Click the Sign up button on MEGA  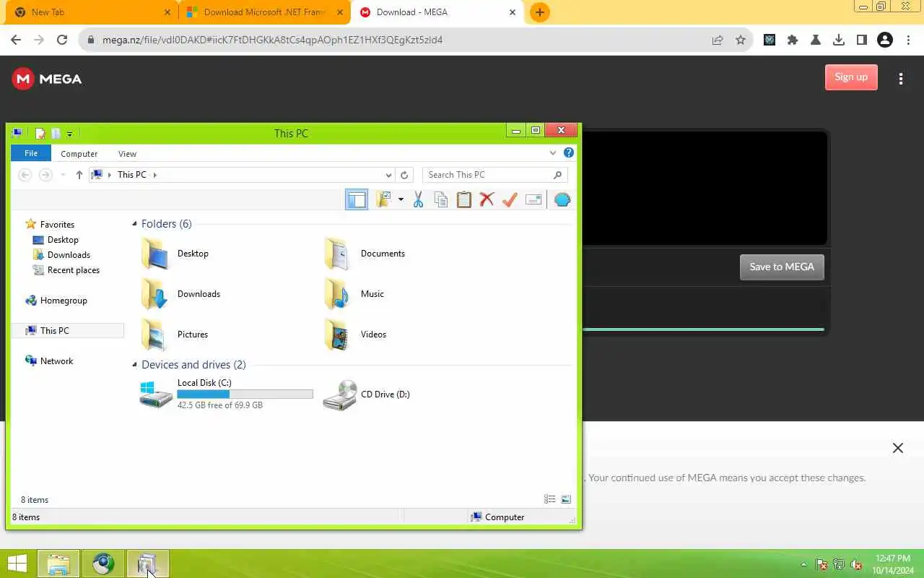[851, 77]
